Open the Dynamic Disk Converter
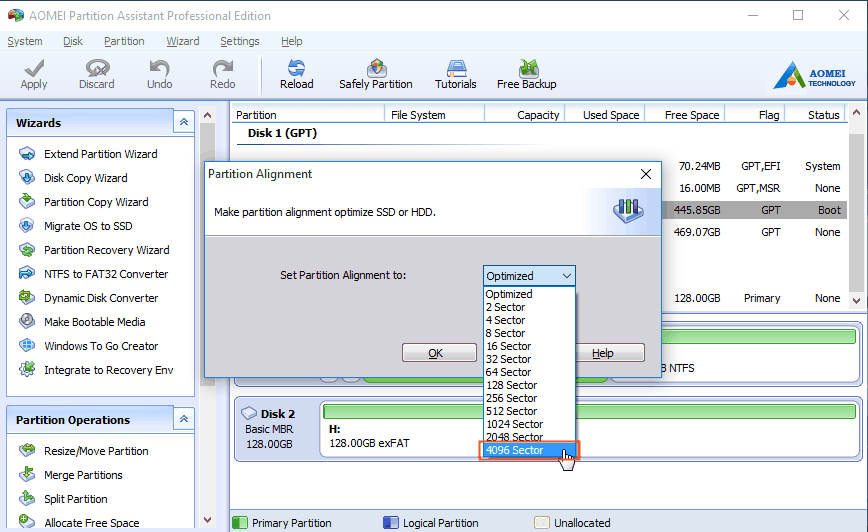This screenshot has width=868, height=532. [101, 298]
